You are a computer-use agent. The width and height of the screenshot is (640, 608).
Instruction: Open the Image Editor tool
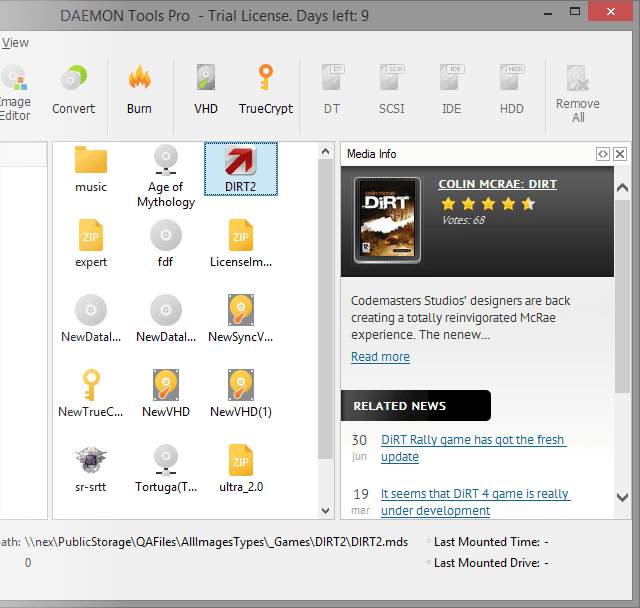(15, 93)
